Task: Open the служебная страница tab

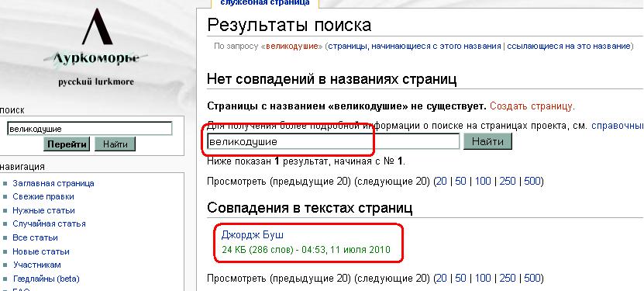Action: pyautogui.click(x=265, y=3)
